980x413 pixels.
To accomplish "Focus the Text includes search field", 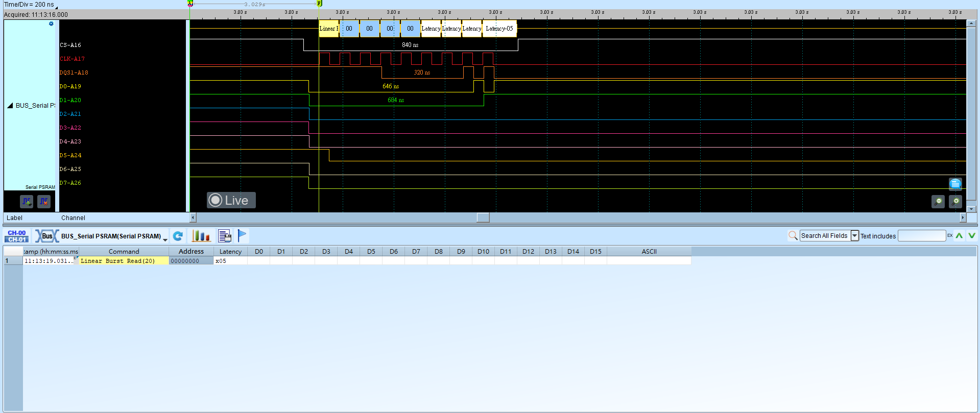I will (x=922, y=235).
